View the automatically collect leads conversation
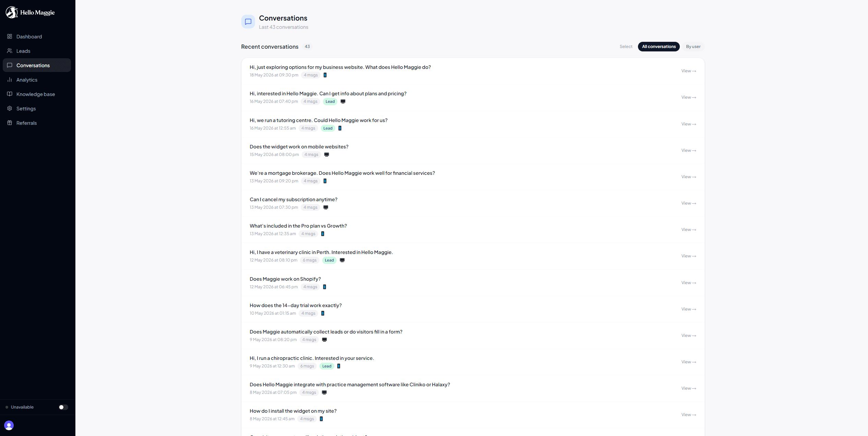 (x=688, y=336)
